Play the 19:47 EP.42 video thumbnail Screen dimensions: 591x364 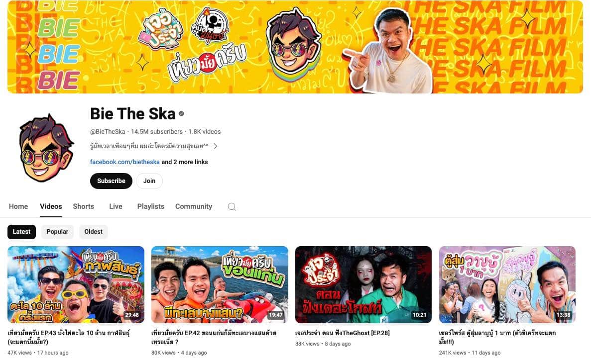pyautogui.click(x=220, y=284)
